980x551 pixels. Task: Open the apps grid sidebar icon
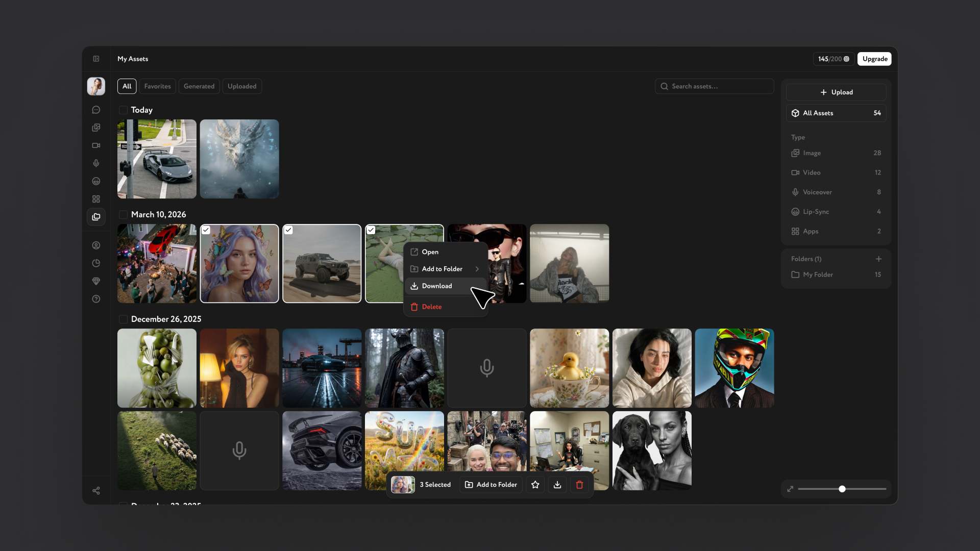point(96,199)
